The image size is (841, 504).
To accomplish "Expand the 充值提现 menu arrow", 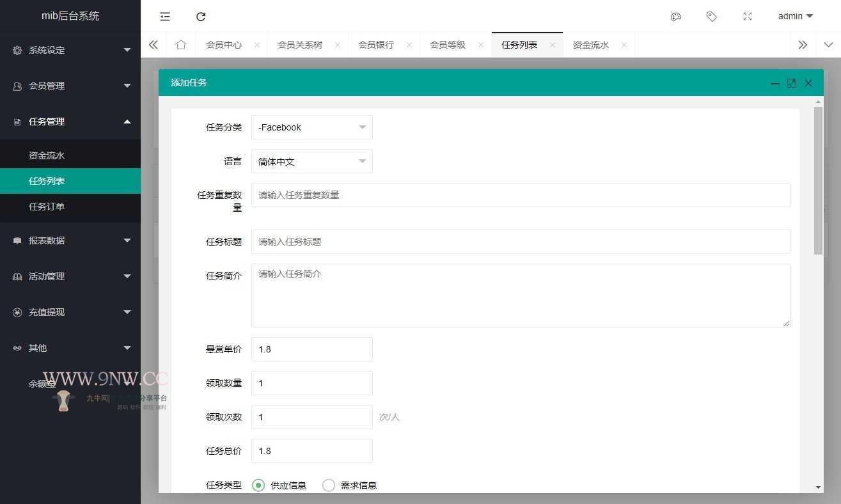I will [x=127, y=312].
